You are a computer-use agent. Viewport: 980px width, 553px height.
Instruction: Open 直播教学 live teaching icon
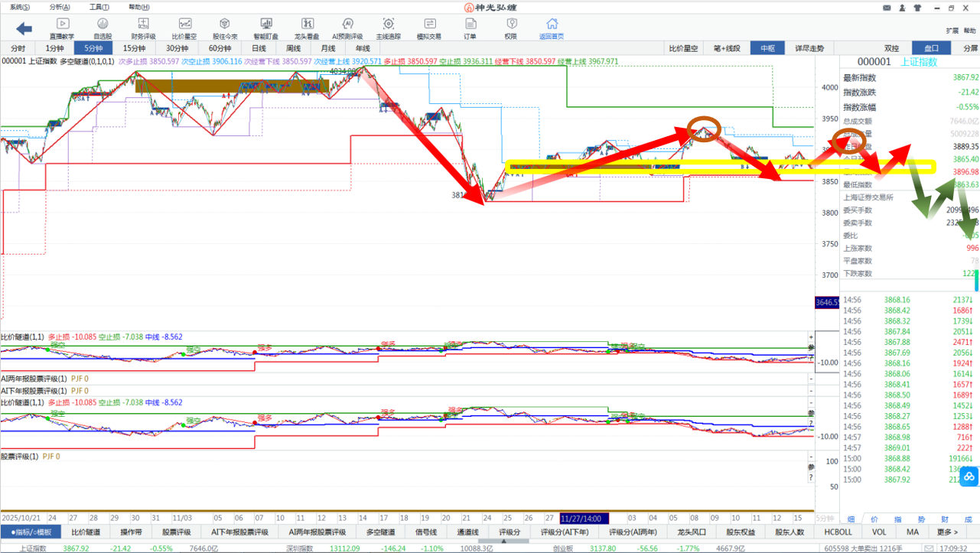click(x=62, y=29)
